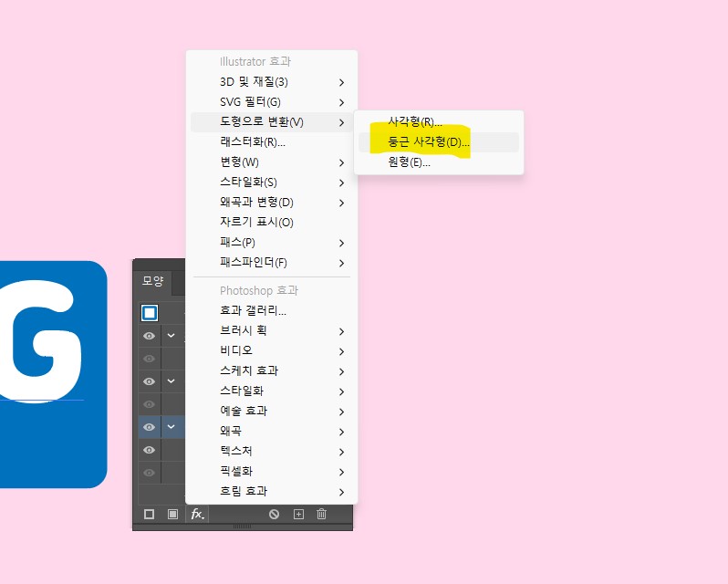Image resolution: width=728 pixels, height=584 pixels.
Task: Click the clear appearance icon
Action: [274, 514]
